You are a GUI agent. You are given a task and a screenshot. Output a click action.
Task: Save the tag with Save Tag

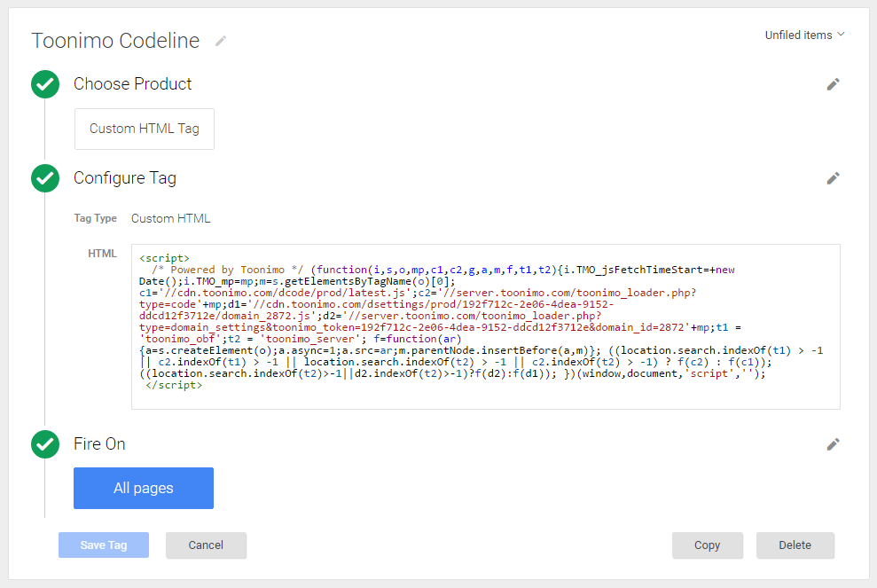click(104, 545)
